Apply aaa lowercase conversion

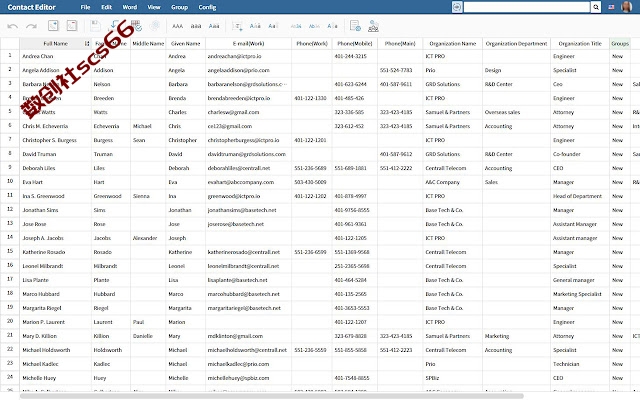pyautogui.click(x=196, y=26)
